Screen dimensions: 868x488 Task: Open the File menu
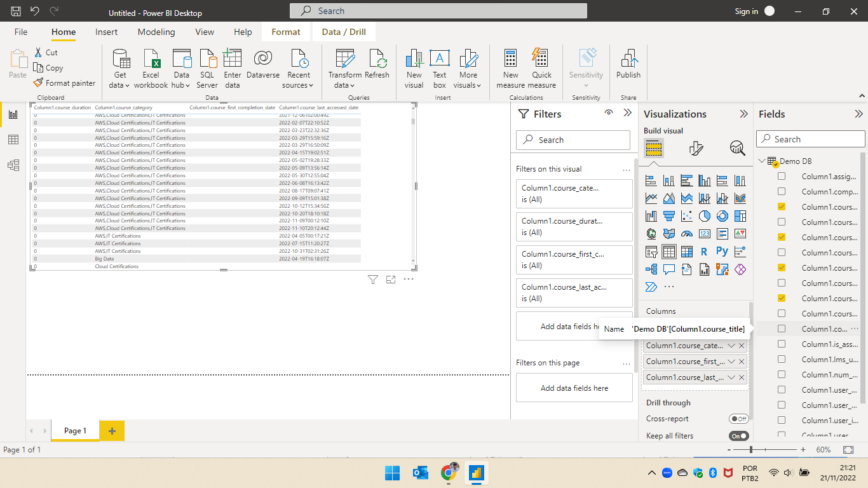[x=21, y=32]
